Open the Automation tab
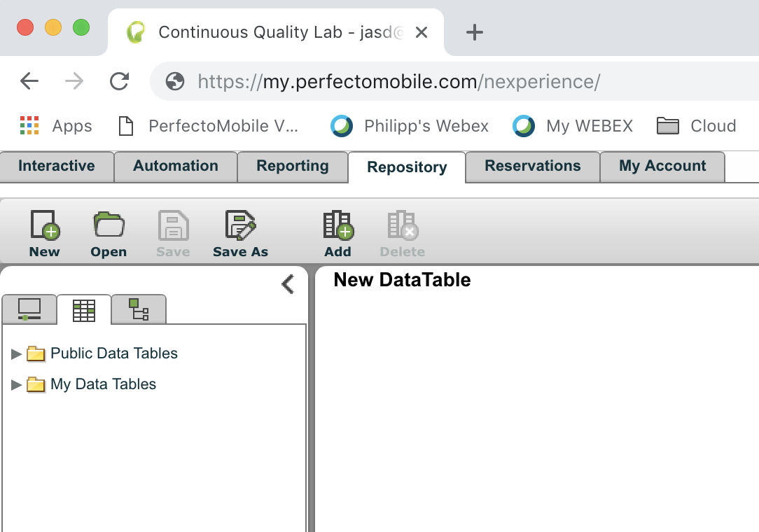Image resolution: width=759 pixels, height=532 pixels. pos(175,167)
